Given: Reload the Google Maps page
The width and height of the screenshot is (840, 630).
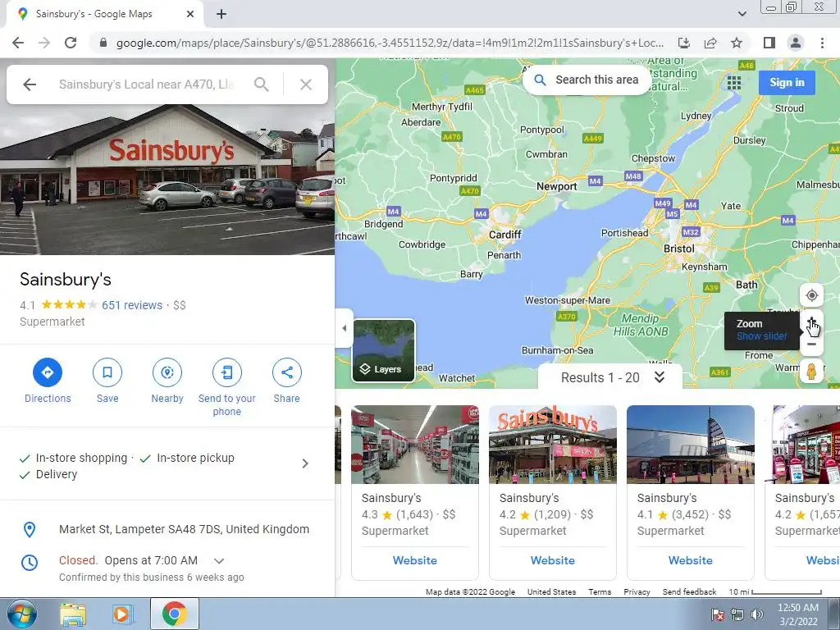Looking at the screenshot, I should (x=71, y=43).
